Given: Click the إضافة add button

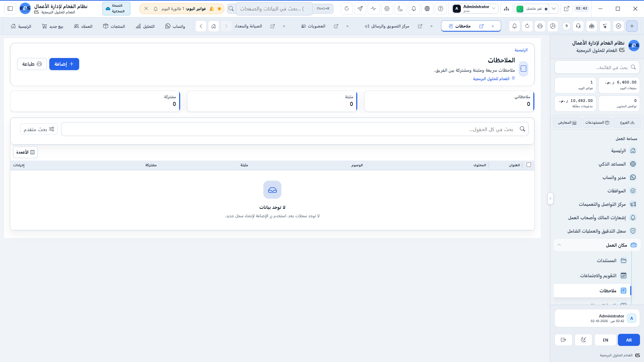Looking at the screenshot, I should [64, 64].
